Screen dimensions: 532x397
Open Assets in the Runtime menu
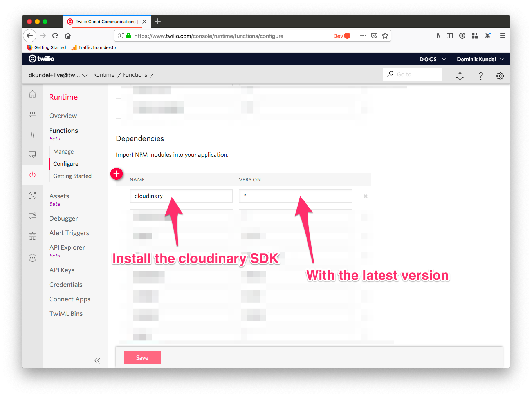[x=59, y=196]
